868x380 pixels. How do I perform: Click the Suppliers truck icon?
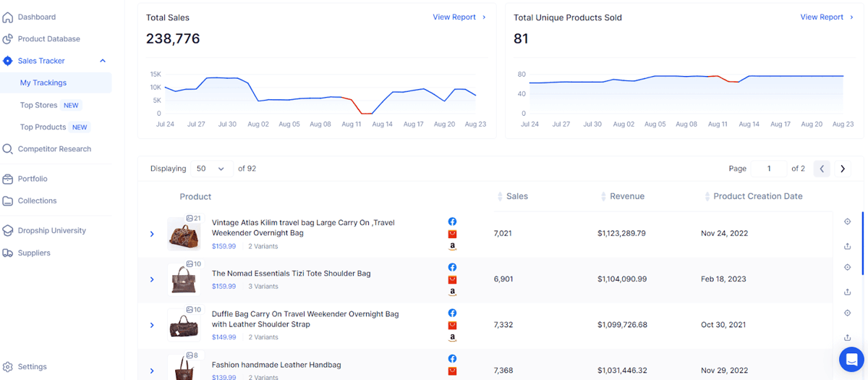coord(8,253)
